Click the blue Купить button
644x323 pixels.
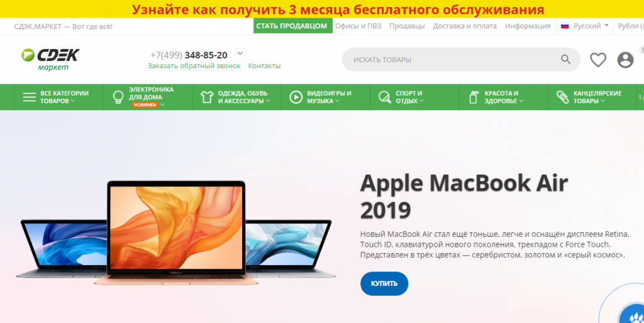coord(384,283)
